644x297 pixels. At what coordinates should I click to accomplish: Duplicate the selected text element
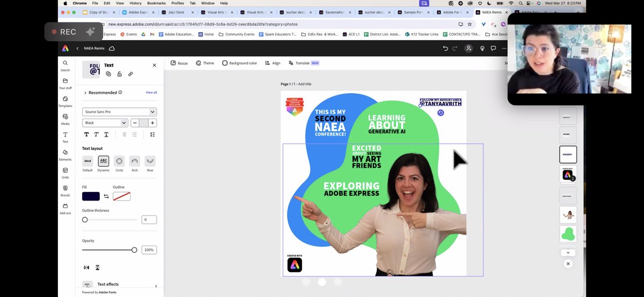click(108, 74)
